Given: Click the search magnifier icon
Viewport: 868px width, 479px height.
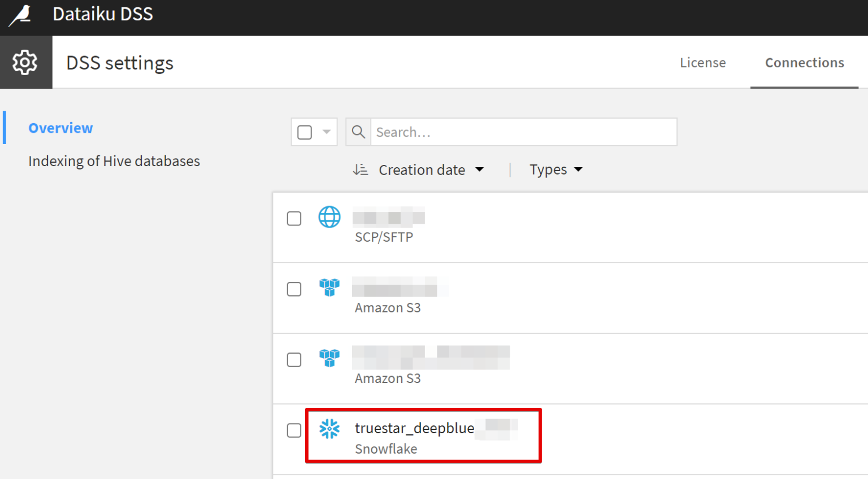Looking at the screenshot, I should 358,132.
